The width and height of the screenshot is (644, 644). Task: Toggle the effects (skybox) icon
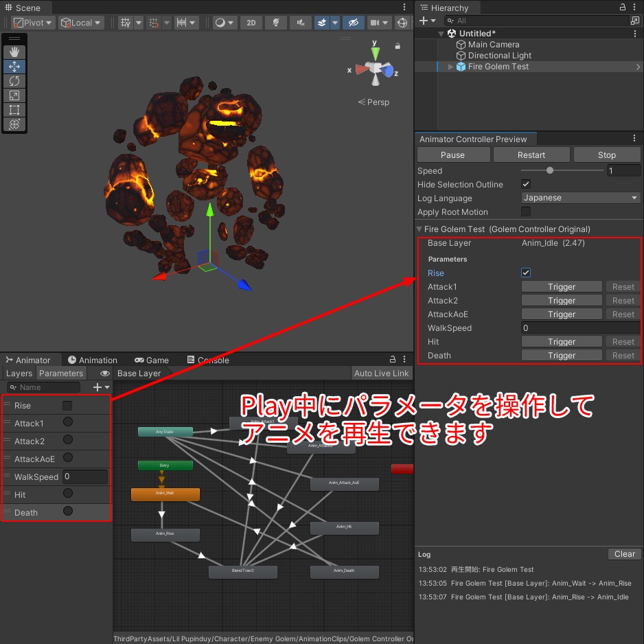322,23
